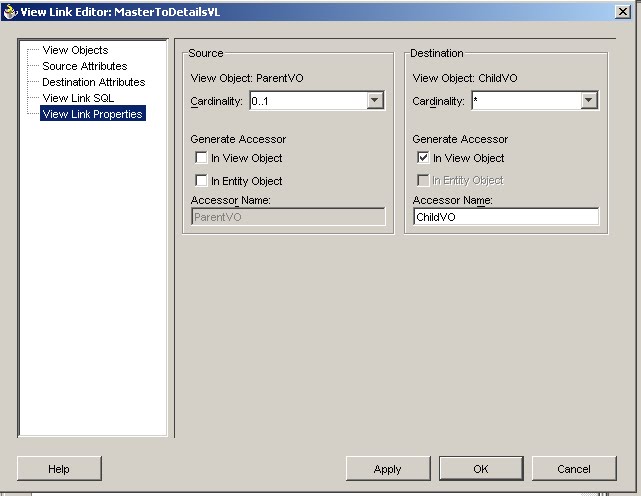The image size is (641, 496).
Task: Select View Link Properties tree node
Action: tap(93, 114)
